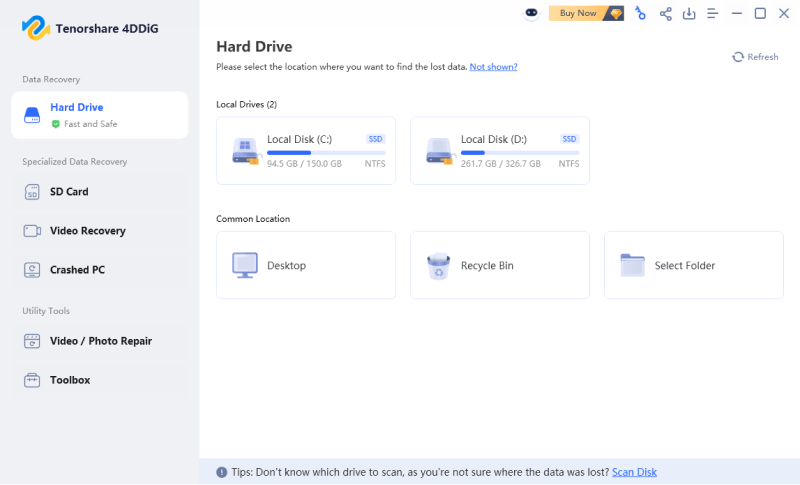Close the 4DDiG window
This screenshot has width=800, height=485.
click(x=784, y=13)
